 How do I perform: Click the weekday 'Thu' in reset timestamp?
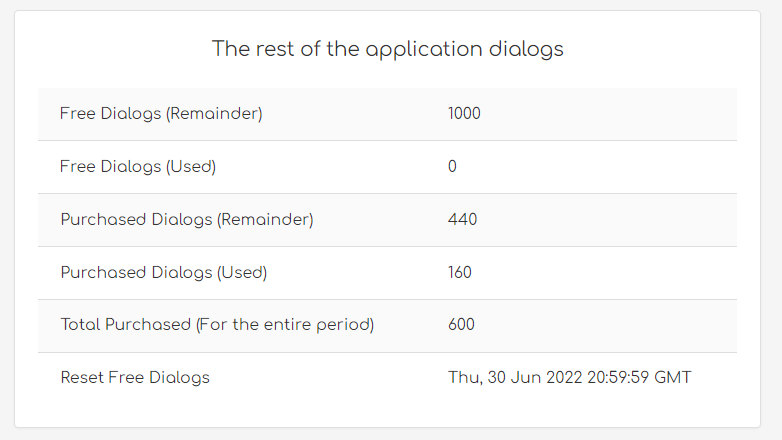click(x=461, y=378)
